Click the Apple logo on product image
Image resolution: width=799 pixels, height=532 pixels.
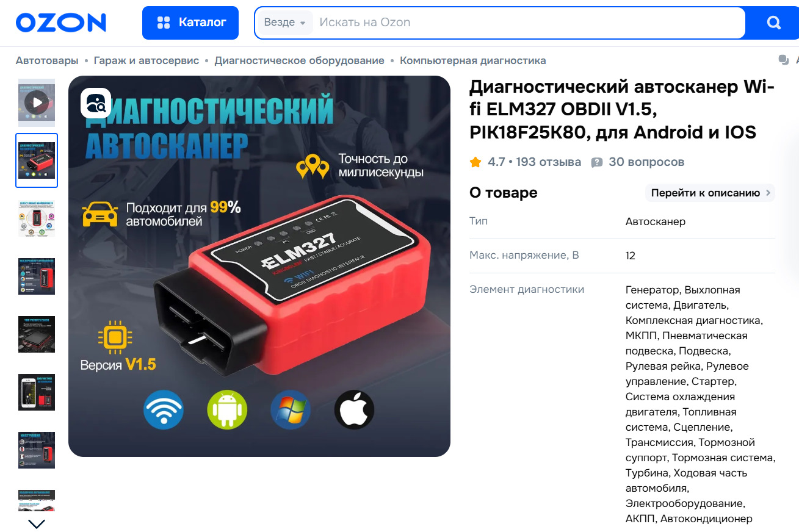click(x=354, y=410)
